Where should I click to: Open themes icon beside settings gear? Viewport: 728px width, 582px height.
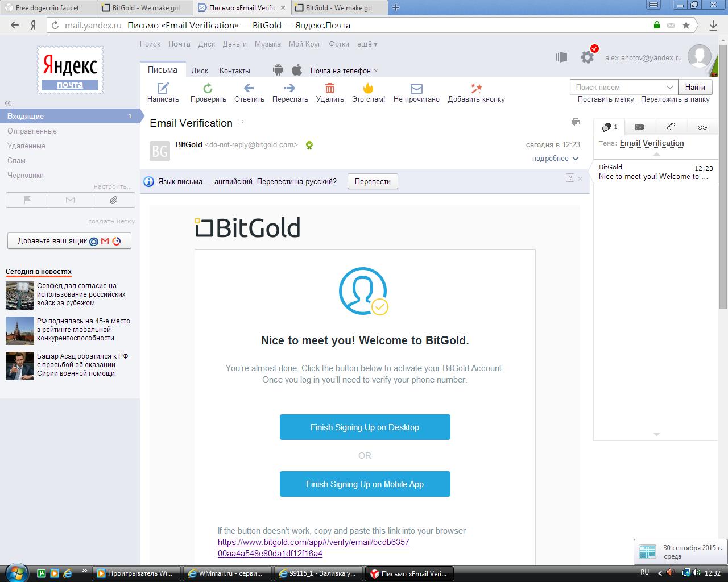pyautogui.click(x=561, y=57)
